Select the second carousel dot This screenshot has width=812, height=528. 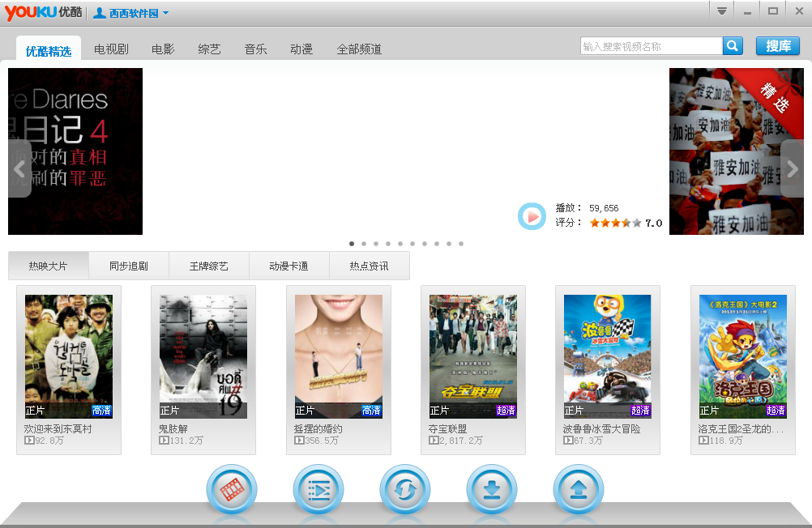coord(364,243)
